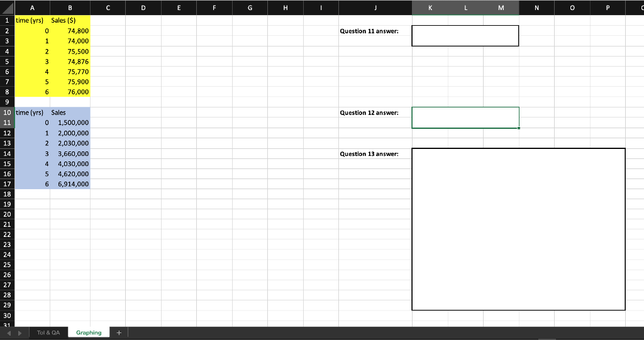Click cell with value 4,620,000
644x340 pixels.
[x=70, y=173]
